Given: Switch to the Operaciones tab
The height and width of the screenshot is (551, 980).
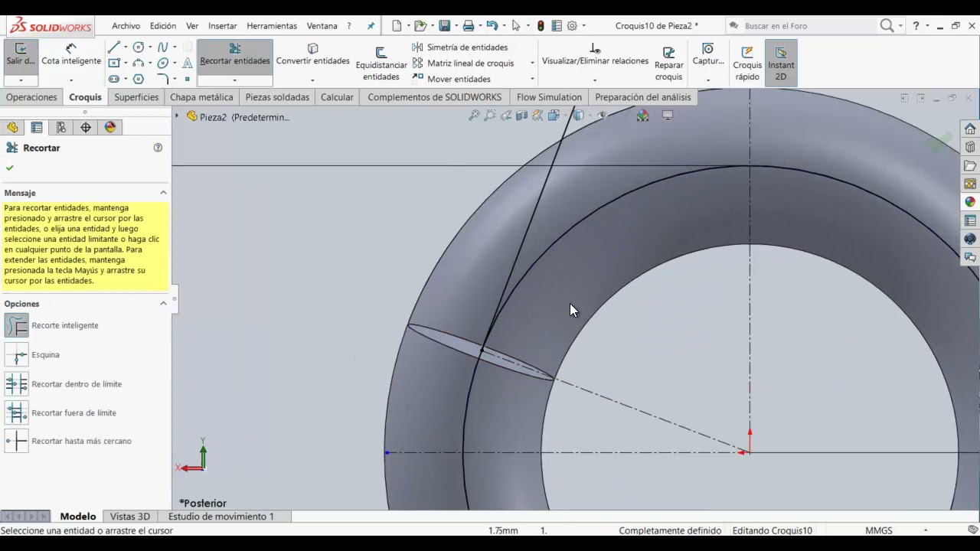Looking at the screenshot, I should pyautogui.click(x=31, y=97).
